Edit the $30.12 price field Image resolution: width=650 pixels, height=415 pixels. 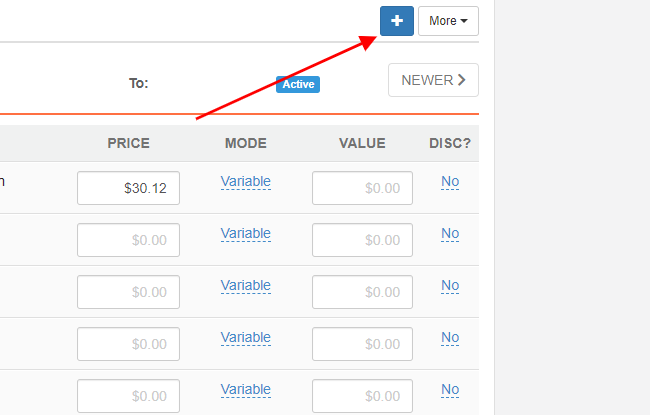[x=129, y=188]
